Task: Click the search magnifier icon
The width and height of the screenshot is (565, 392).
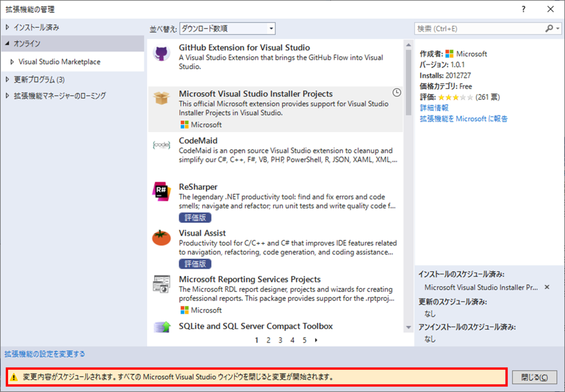Action: click(x=549, y=29)
